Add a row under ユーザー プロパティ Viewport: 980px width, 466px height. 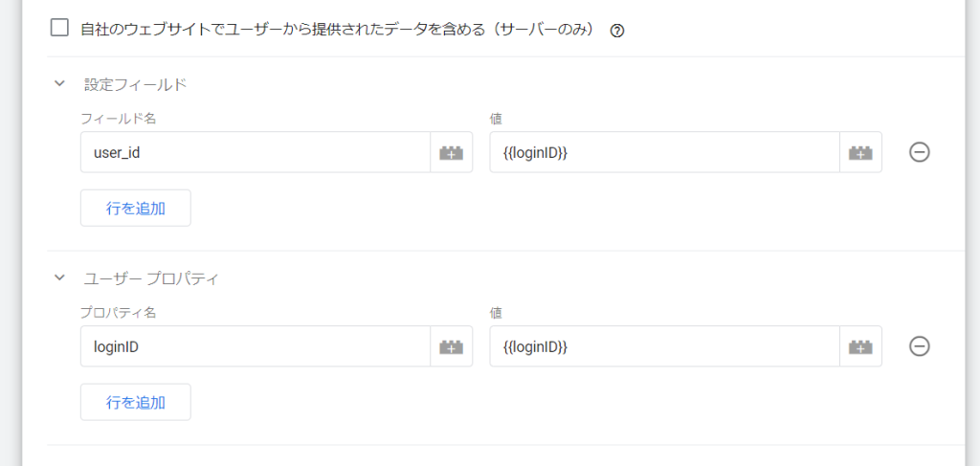(136, 402)
